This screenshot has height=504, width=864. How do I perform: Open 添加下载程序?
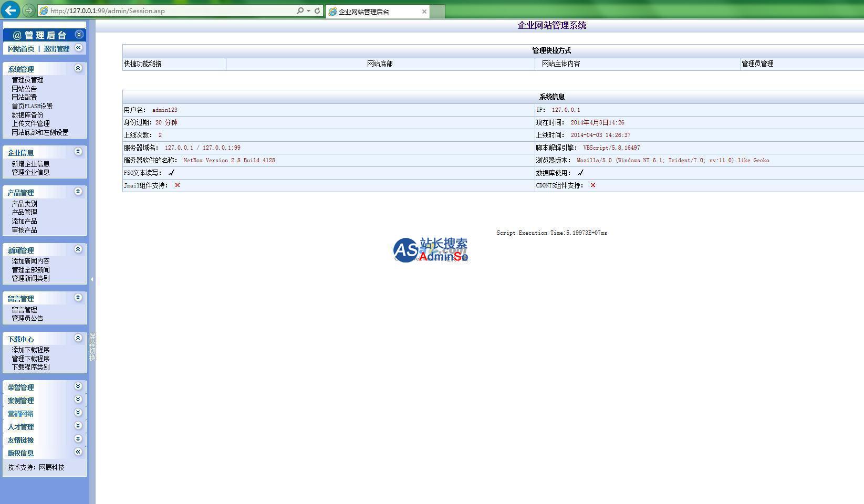[30, 350]
